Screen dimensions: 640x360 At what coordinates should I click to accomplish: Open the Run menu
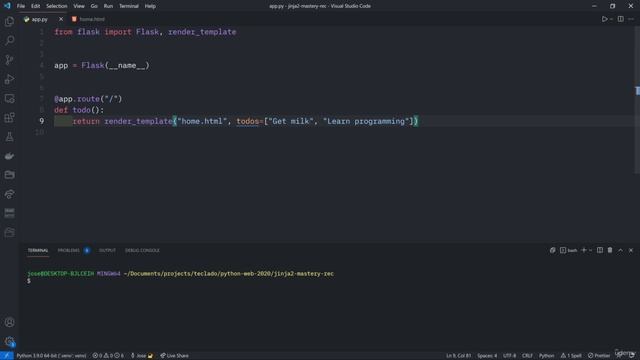[108, 6]
